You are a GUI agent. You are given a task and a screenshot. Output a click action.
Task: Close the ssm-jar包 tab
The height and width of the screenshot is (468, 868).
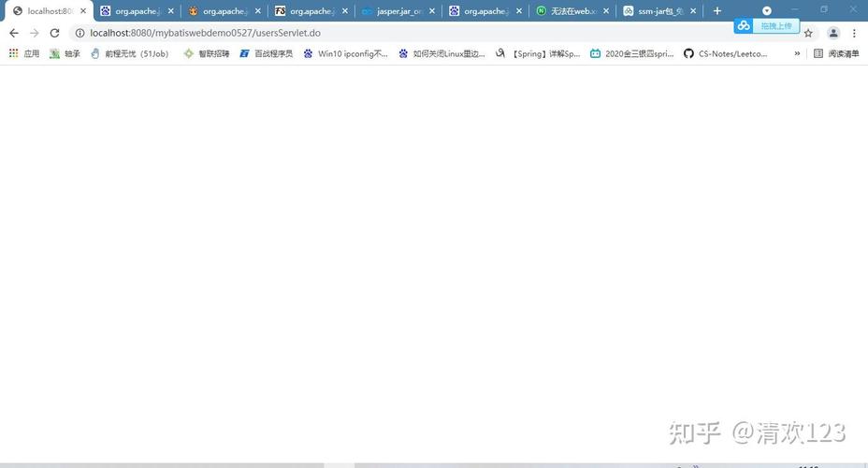[x=693, y=10]
